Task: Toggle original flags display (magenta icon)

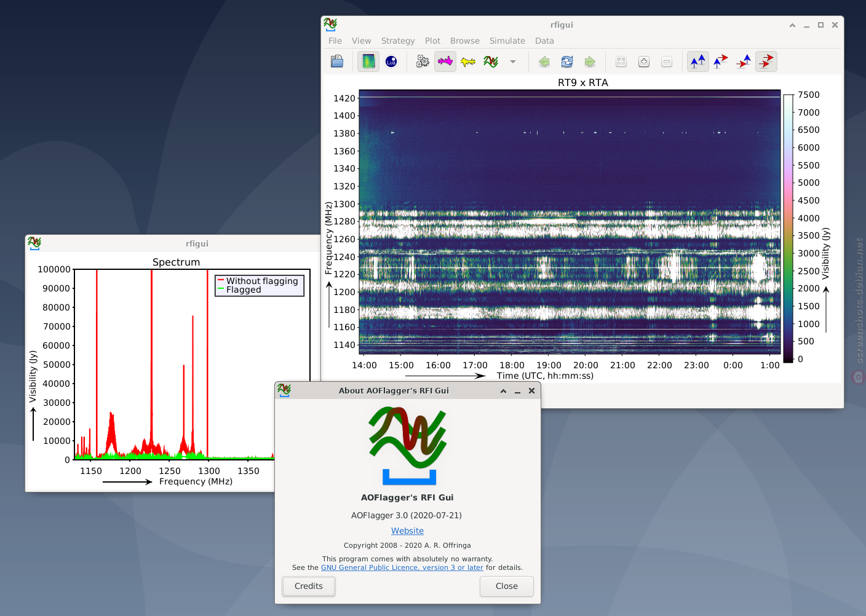Action: pos(445,61)
